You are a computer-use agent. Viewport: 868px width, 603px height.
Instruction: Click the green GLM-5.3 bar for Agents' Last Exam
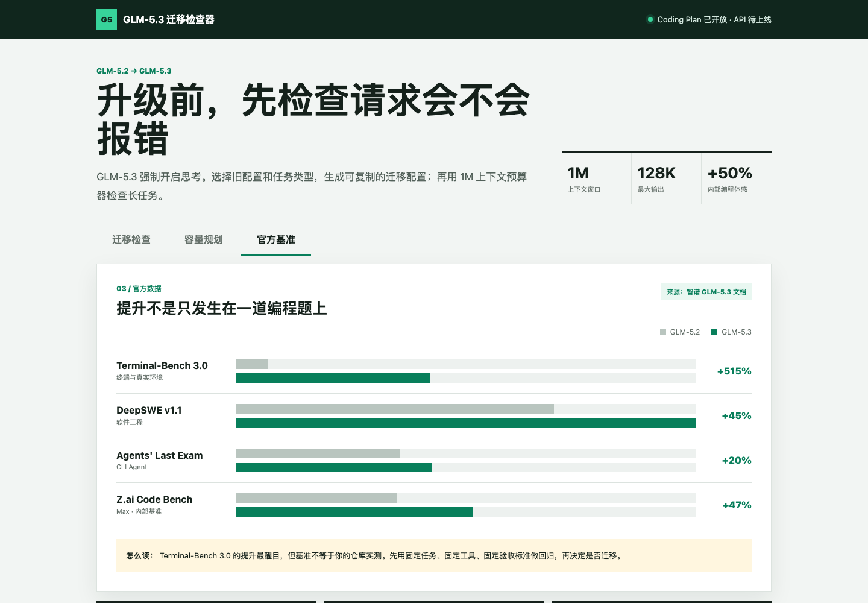click(333, 467)
